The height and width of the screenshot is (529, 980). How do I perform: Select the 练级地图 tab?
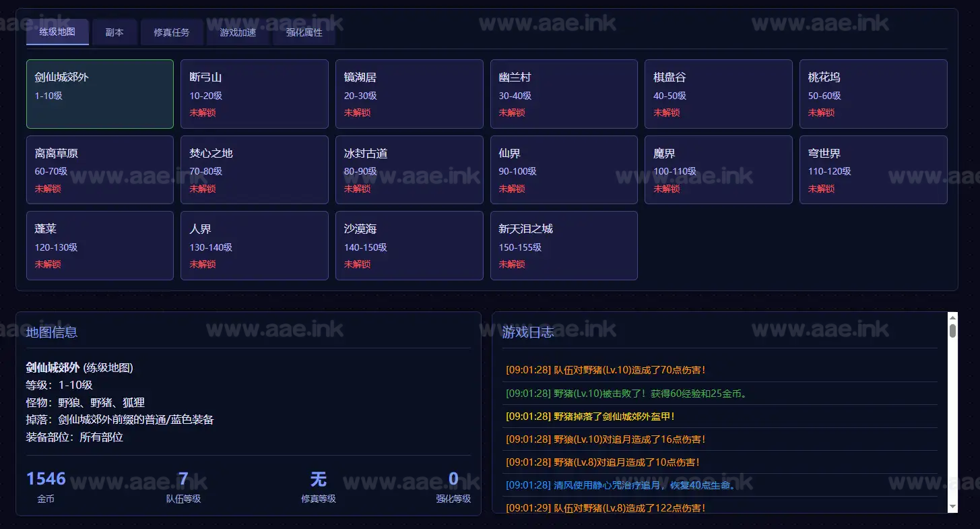pos(57,32)
